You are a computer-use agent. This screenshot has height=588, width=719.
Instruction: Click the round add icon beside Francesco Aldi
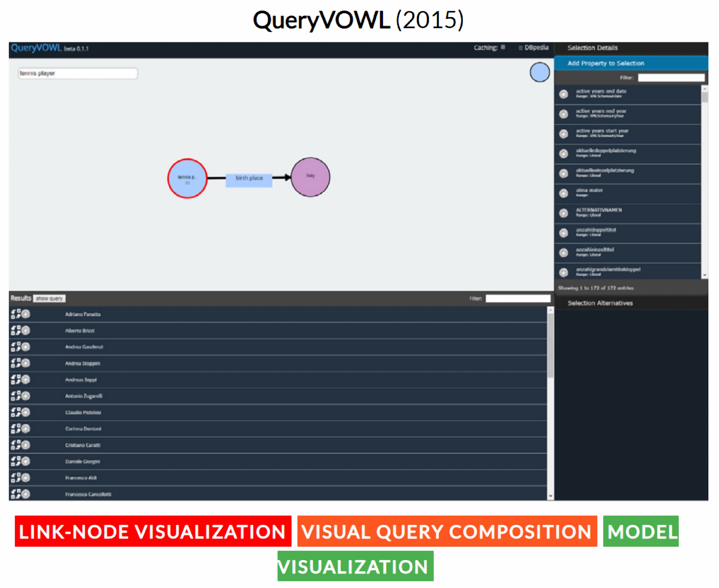26,478
